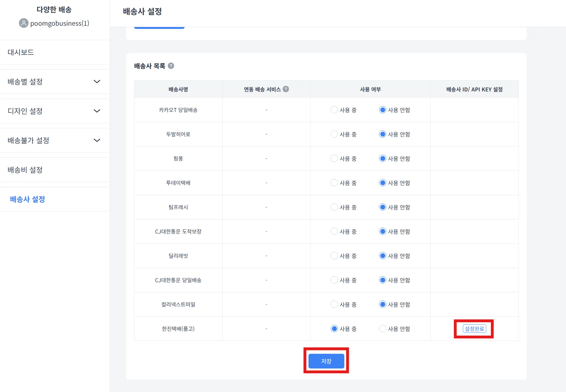Select 사용 중 for 카카오T 당일배송
Image resolution: width=566 pixels, height=392 pixels.
(334, 110)
